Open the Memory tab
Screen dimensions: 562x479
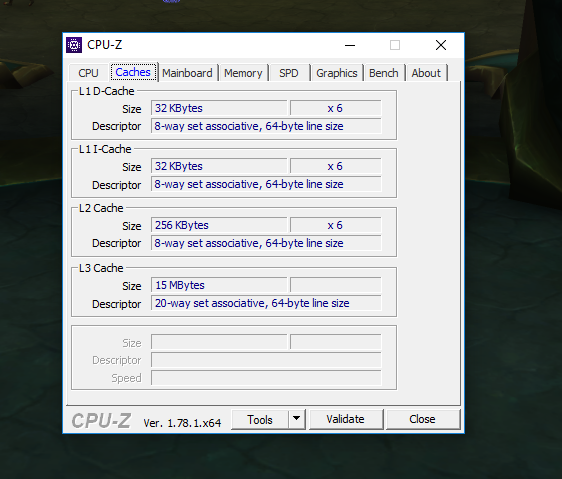(243, 73)
